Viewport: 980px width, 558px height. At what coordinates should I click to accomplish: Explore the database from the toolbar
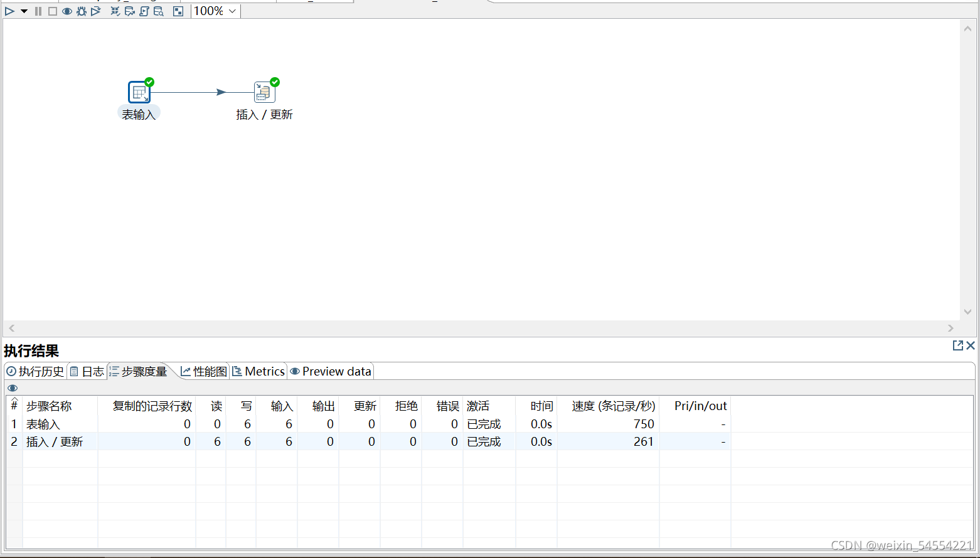[159, 11]
